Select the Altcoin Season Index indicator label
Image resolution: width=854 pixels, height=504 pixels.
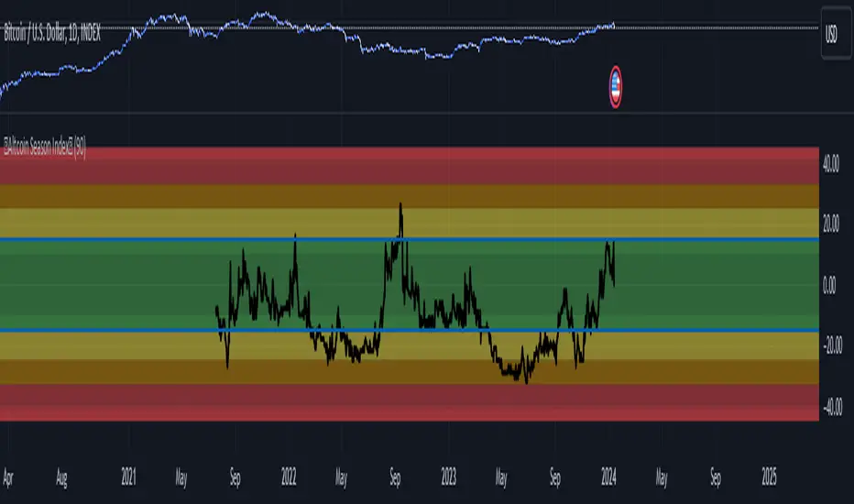(x=45, y=148)
